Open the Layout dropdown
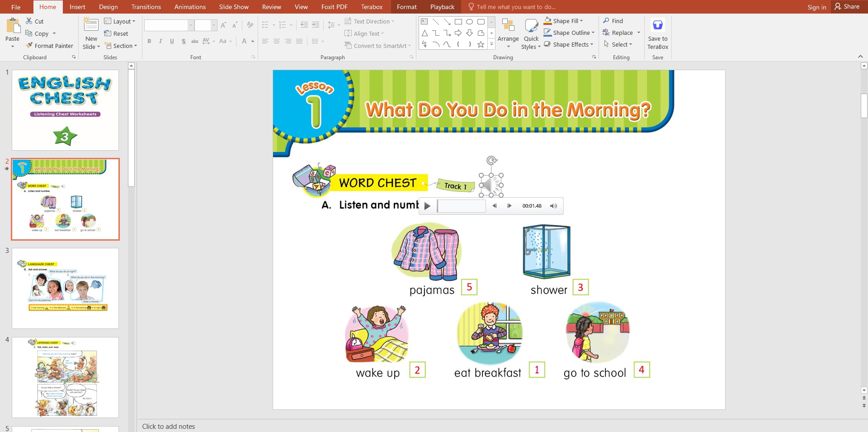Viewport: 868px width, 432px height. 120,21
